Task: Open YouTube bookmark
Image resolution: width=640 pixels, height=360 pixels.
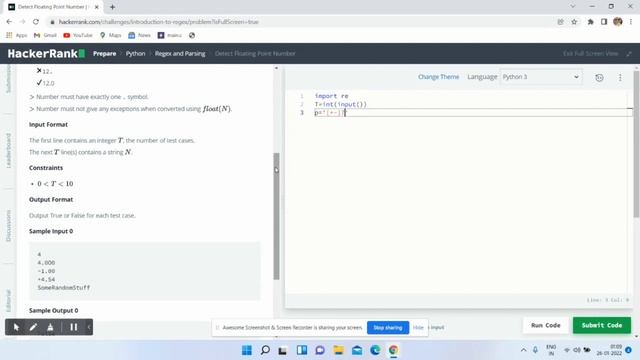Action: pyautogui.click(x=78, y=36)
